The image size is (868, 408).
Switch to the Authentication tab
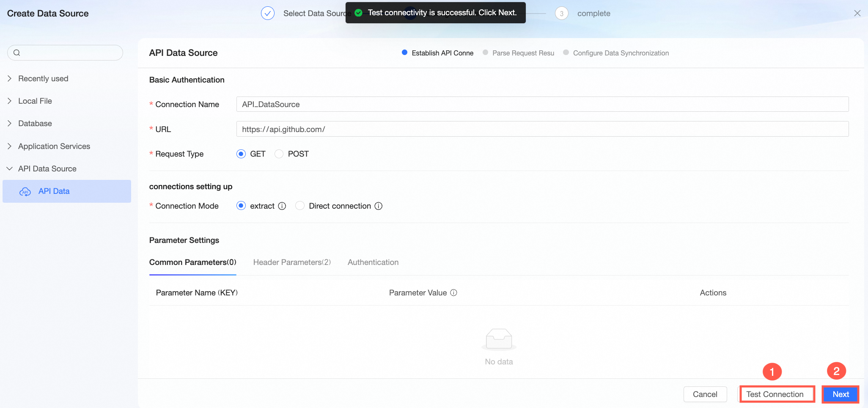point(373,262)
